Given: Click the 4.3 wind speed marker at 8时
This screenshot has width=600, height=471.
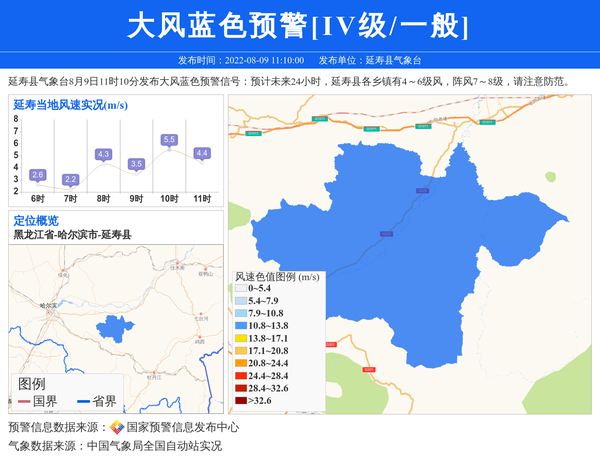Looking at the screenshot, I should (x=103, y=155).
